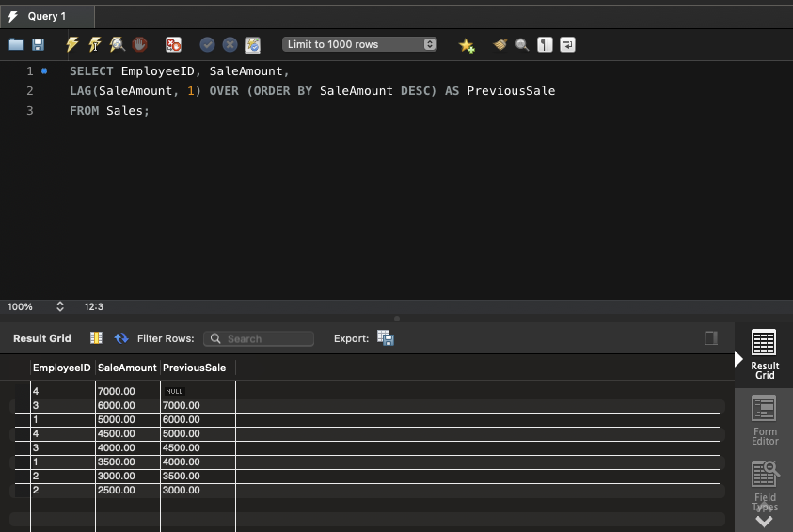The image size is (793, 532).
Task: Execute statement under cursor icon
Action: coord(94,44)
